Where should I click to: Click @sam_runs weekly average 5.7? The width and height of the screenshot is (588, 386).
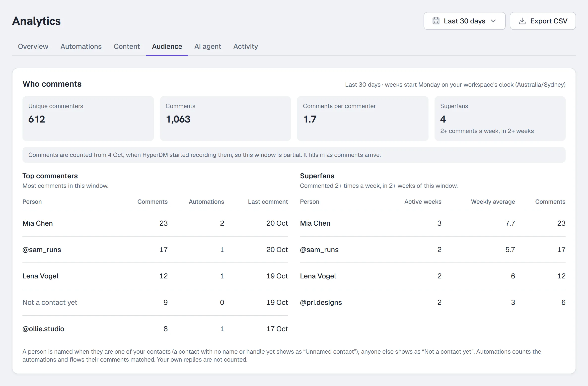(x=510, y=250)
